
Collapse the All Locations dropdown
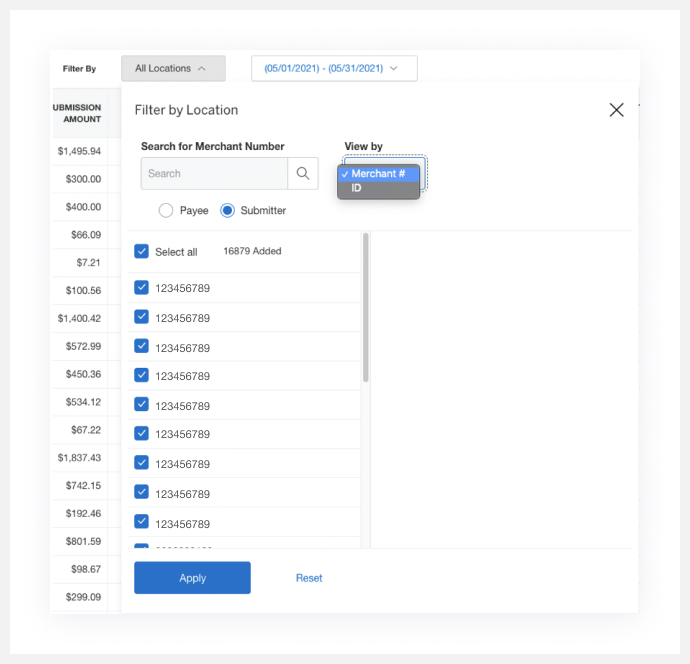tap(173, 69)
